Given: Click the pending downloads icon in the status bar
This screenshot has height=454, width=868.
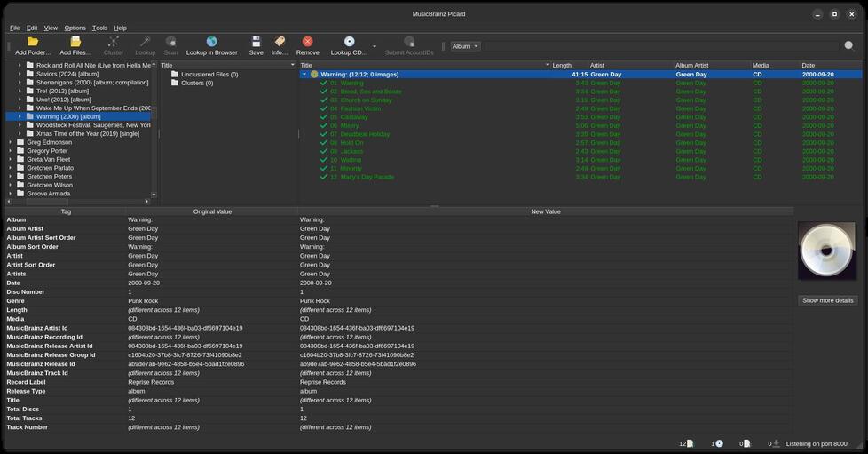Looking at the screenshot, I should (777, 443).
